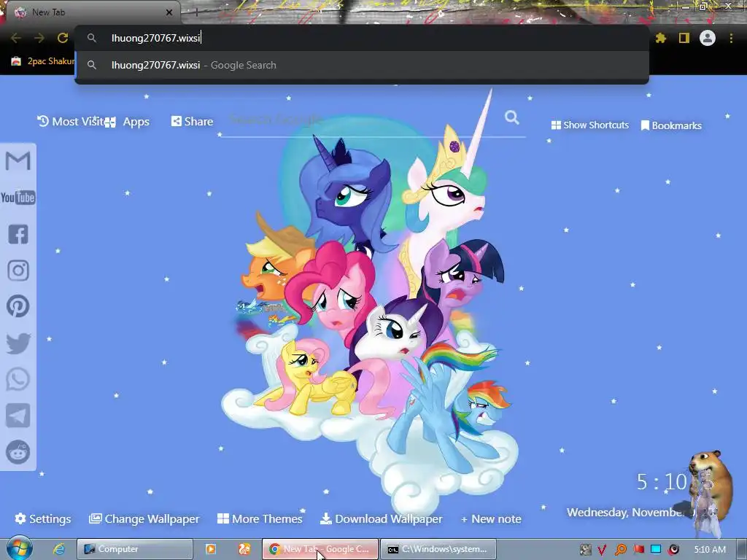
Task: Go back in Chrome
Action: click(x=16, y=38)
